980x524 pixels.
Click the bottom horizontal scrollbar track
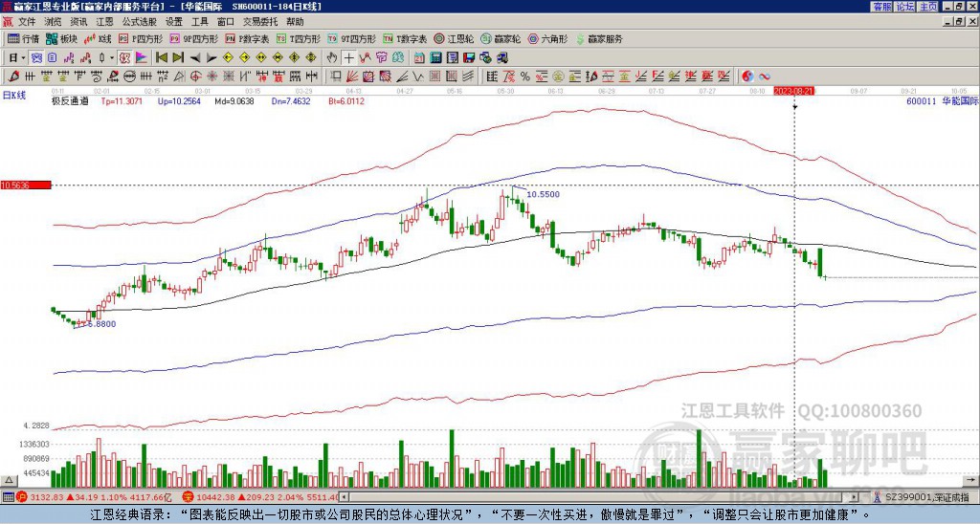click(x=574, y=497)
